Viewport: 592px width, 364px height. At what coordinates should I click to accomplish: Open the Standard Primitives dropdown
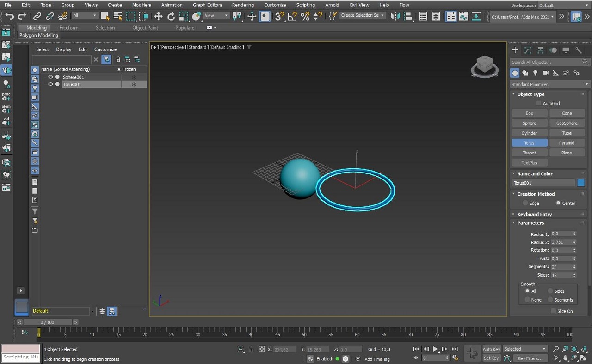tap(549, 84)
